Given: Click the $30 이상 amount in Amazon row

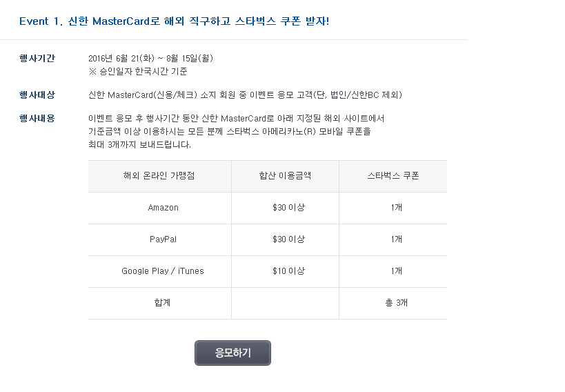Looking at the screenshot, I should point(288,208).
